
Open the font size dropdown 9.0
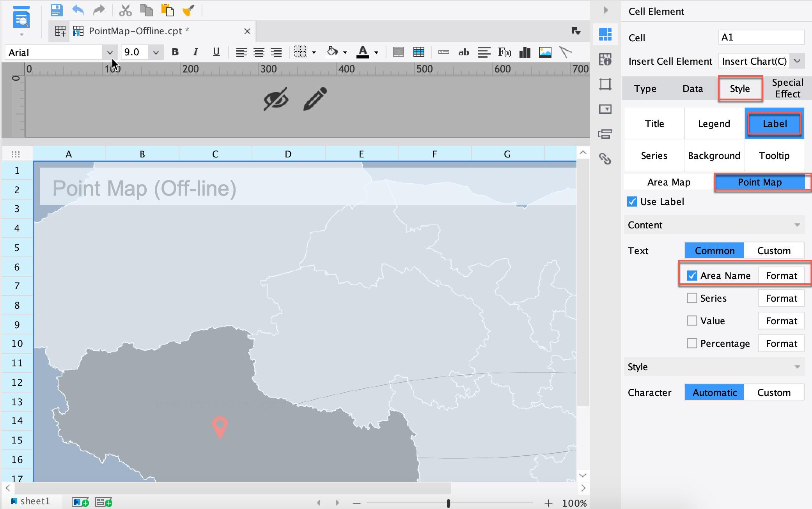pyautogui.click(x=156, y=52)
